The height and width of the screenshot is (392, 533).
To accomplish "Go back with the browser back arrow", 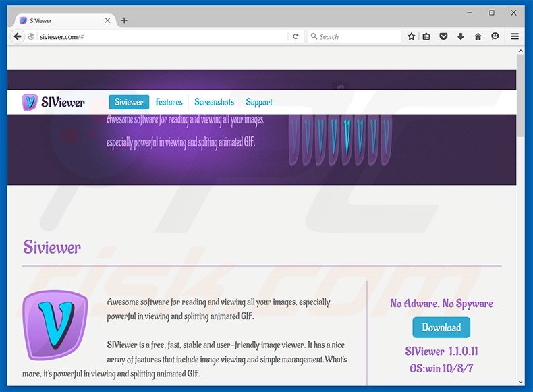I will [x=18, y=36].
